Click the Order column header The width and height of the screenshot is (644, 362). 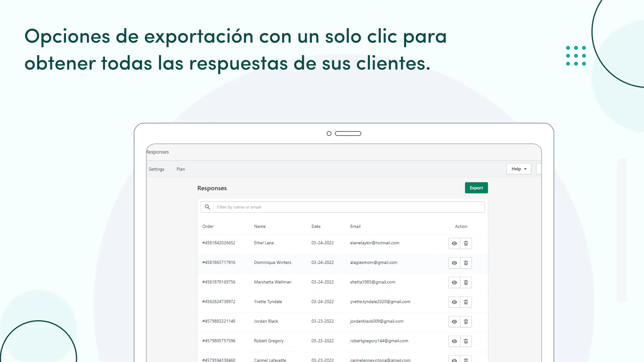click(x=208, y=226)
